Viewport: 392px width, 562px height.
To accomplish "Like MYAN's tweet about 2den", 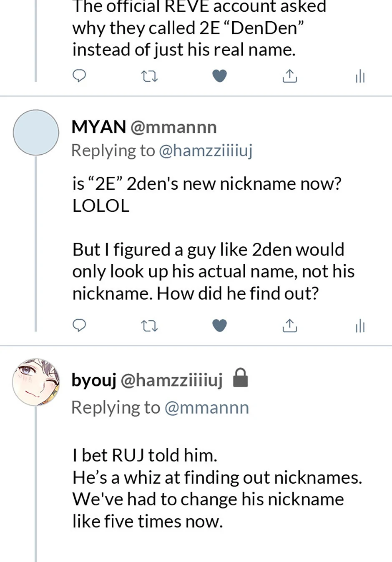I will [x=219, y=325].
